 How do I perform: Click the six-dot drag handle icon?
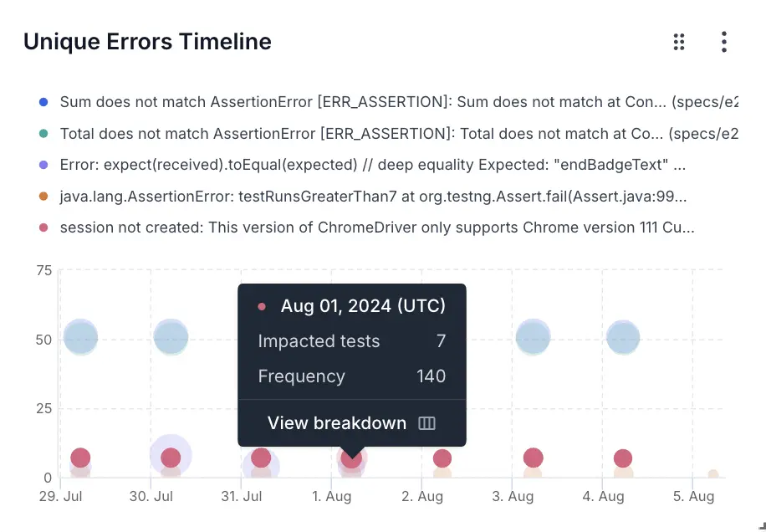[x=679, y=42]
